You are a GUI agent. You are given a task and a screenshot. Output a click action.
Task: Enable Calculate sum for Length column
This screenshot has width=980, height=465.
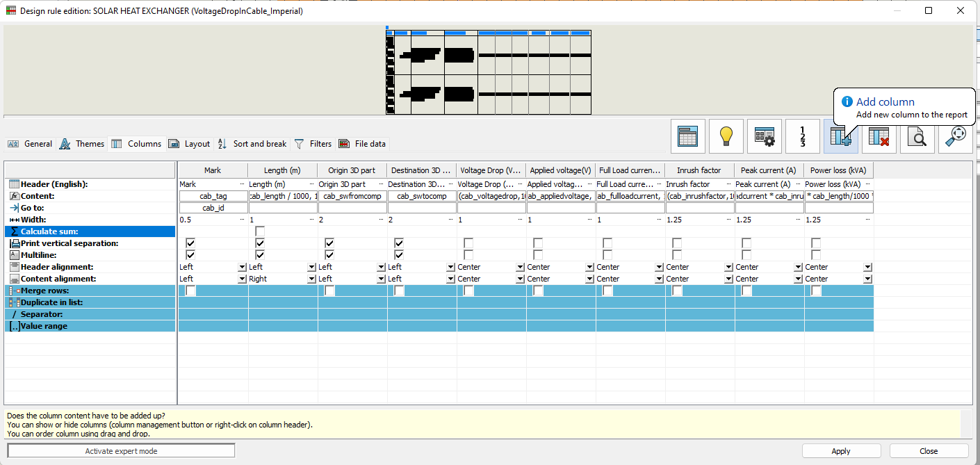pyautogui.click(x=260, y=231)
